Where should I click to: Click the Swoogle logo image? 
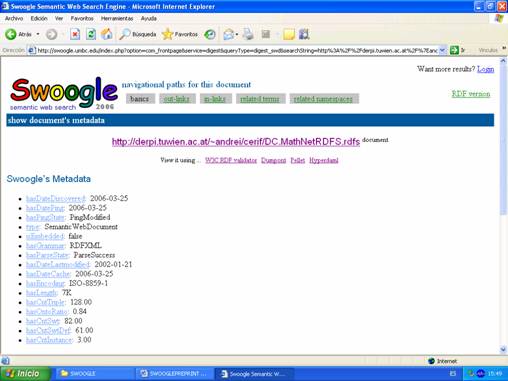[64, 93]
